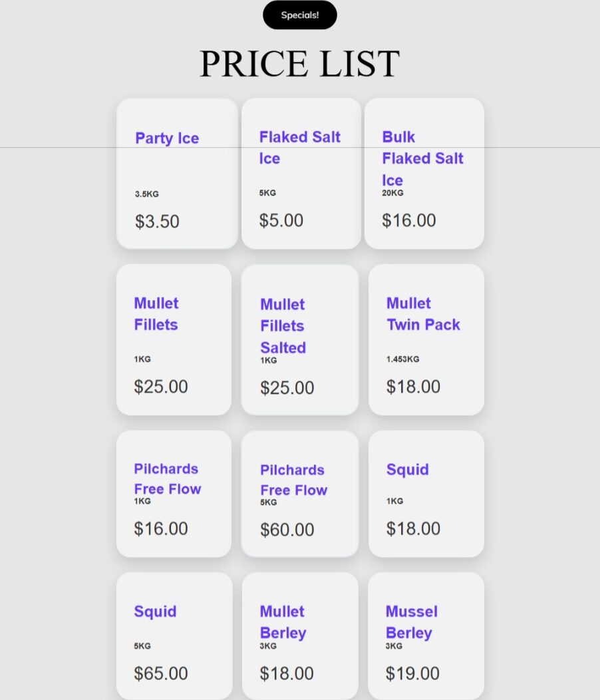Open the 1KG Squid product card

(426, 493)
